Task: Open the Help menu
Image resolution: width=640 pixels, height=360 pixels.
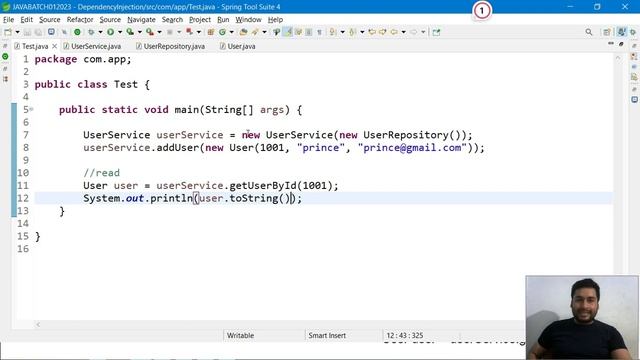Action: click(275, 19)
